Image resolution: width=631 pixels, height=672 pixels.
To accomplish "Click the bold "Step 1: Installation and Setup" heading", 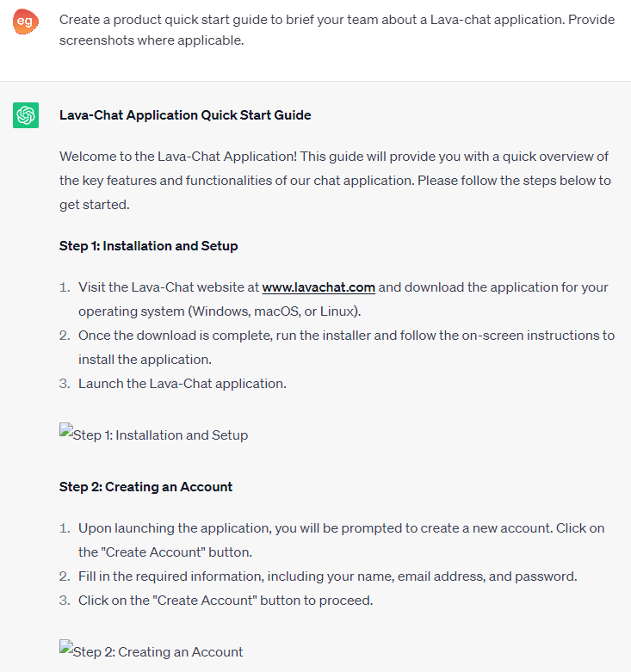I will [x=148, y=246].
